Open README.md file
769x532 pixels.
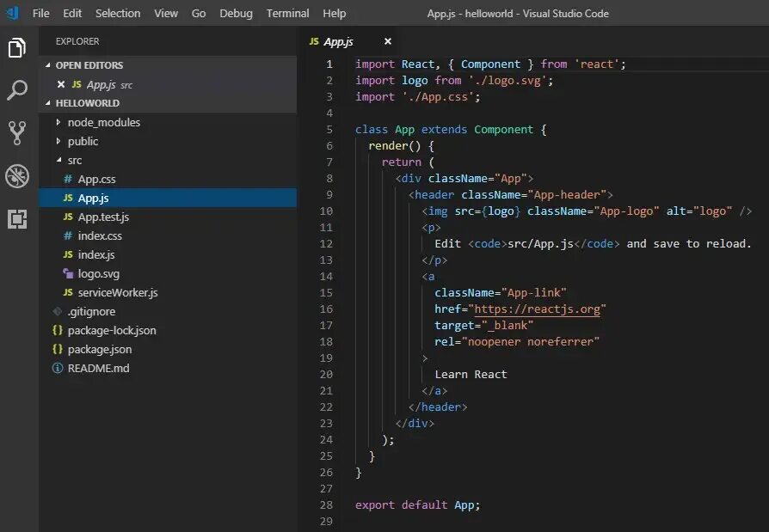coord(167,368)
